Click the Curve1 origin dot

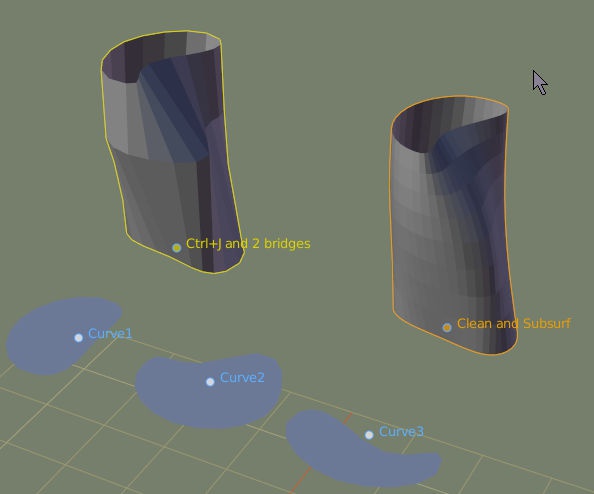[x=78, y=338]
